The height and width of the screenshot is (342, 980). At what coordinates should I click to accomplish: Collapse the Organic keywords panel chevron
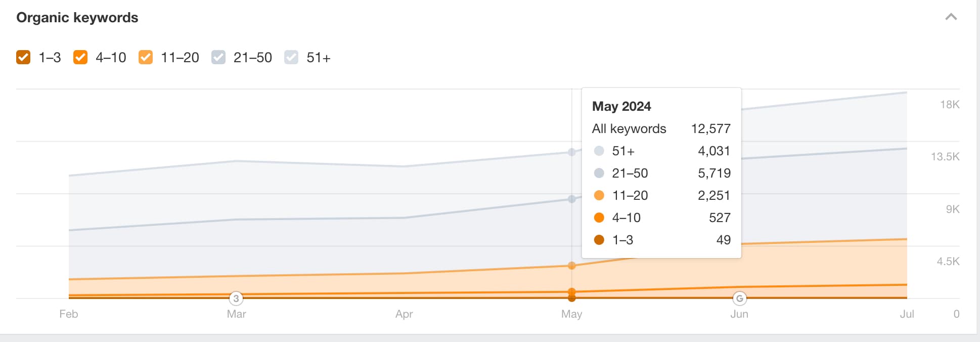[951, 17]
